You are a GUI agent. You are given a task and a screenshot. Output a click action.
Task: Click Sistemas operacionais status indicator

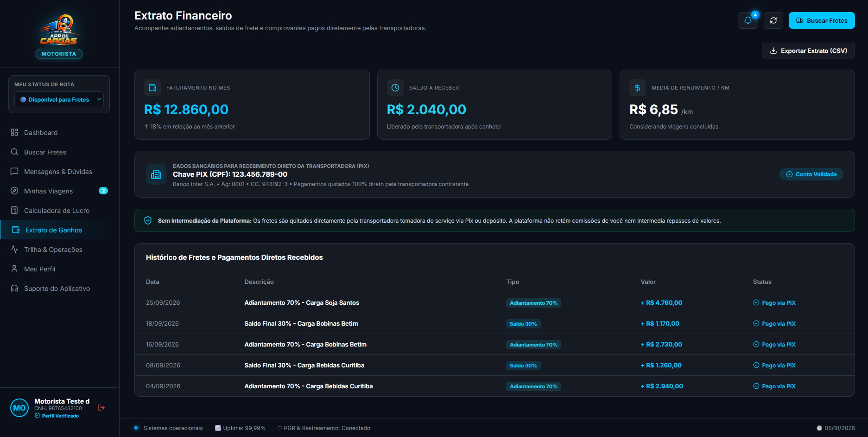tap(168, 428)
